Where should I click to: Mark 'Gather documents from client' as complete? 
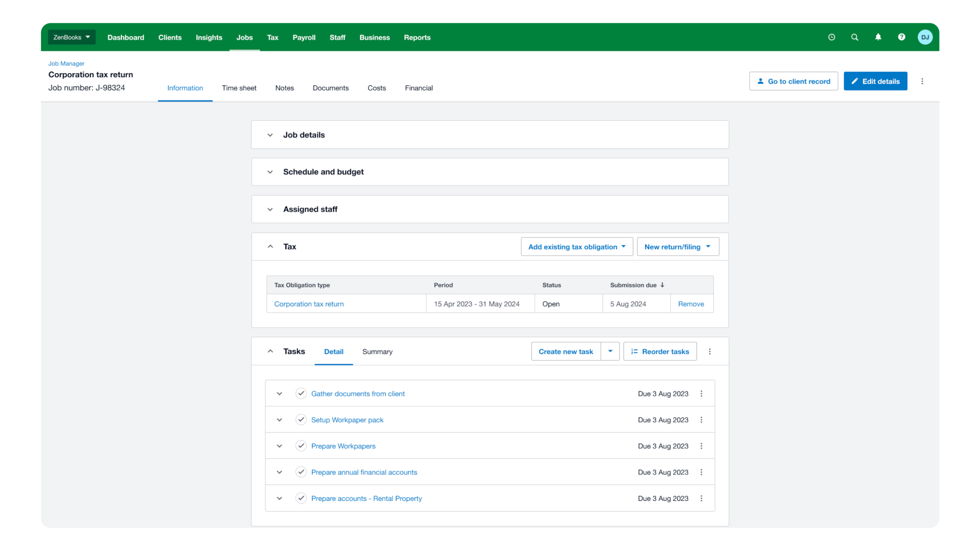(301, 393)
